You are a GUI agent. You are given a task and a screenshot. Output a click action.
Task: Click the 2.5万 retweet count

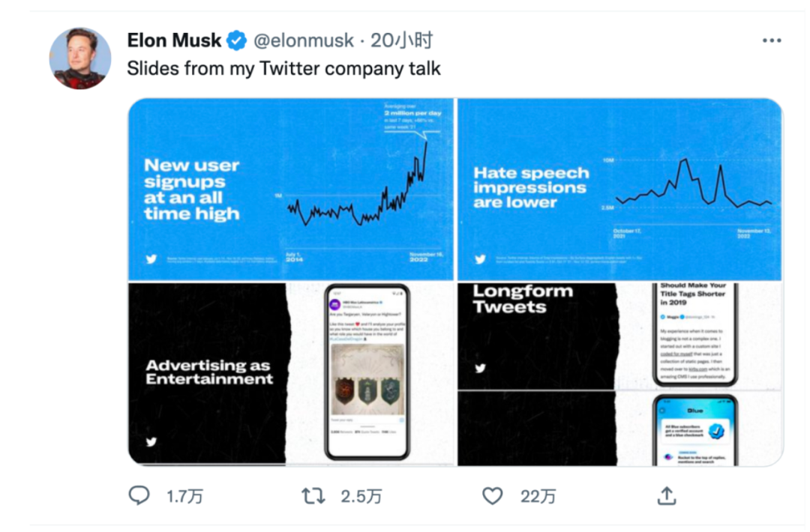tap(361, 496)
